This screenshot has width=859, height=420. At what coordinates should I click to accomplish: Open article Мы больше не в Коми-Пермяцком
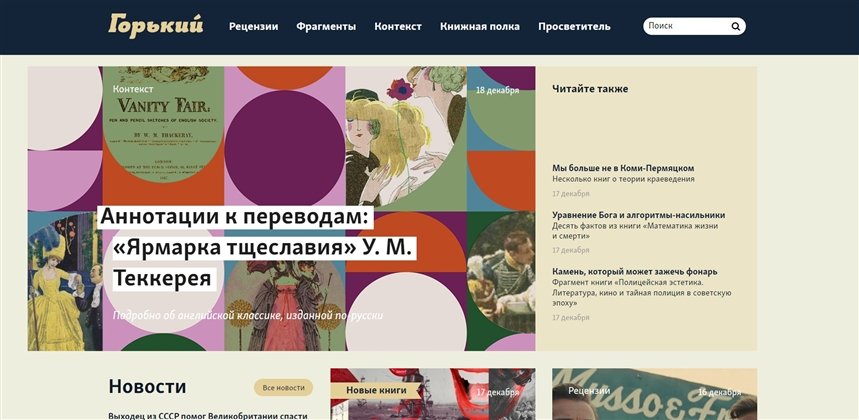coord(623,168)
